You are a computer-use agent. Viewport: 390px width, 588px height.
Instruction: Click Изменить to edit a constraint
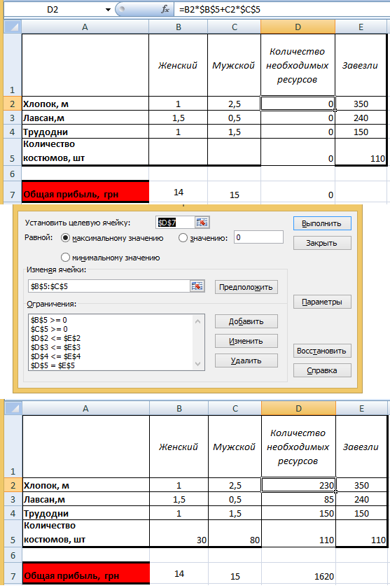(246, 341)
